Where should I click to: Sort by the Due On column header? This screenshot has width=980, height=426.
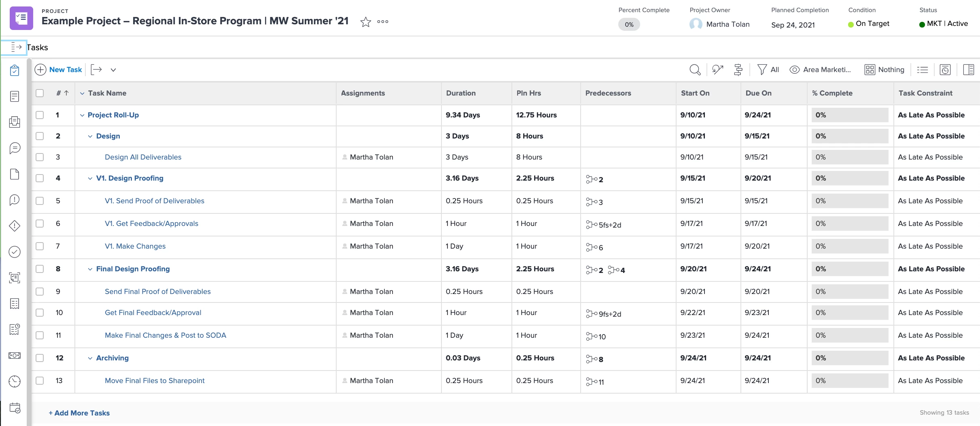[759, 93]
